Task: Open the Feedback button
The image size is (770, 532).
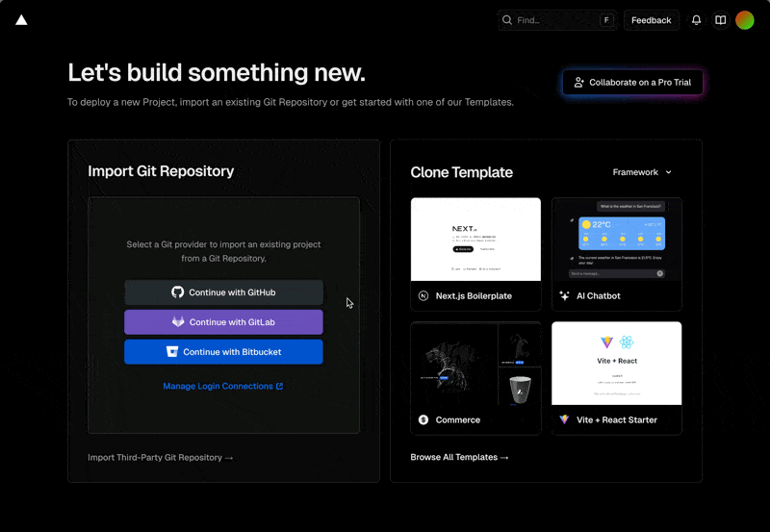Action: click(652, 20)
